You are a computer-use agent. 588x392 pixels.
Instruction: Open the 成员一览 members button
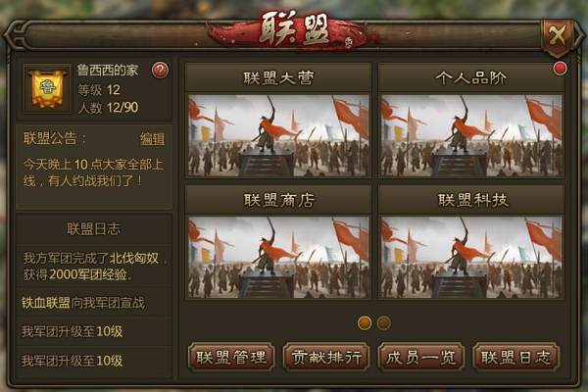[x=421, y=357]
